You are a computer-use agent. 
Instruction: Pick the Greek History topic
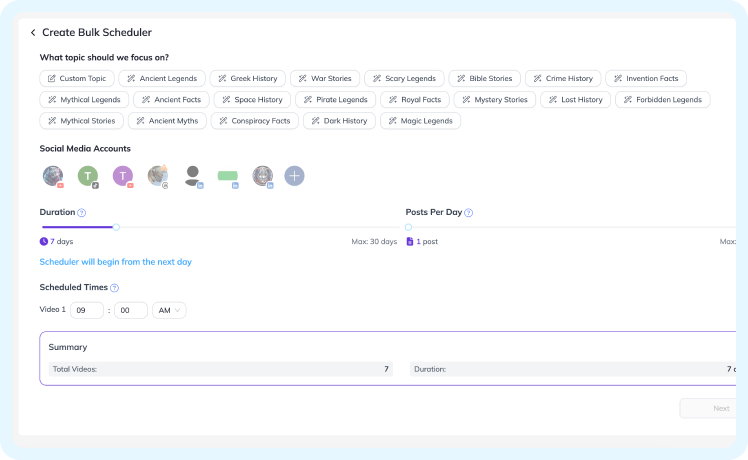[x=247, y=78]
